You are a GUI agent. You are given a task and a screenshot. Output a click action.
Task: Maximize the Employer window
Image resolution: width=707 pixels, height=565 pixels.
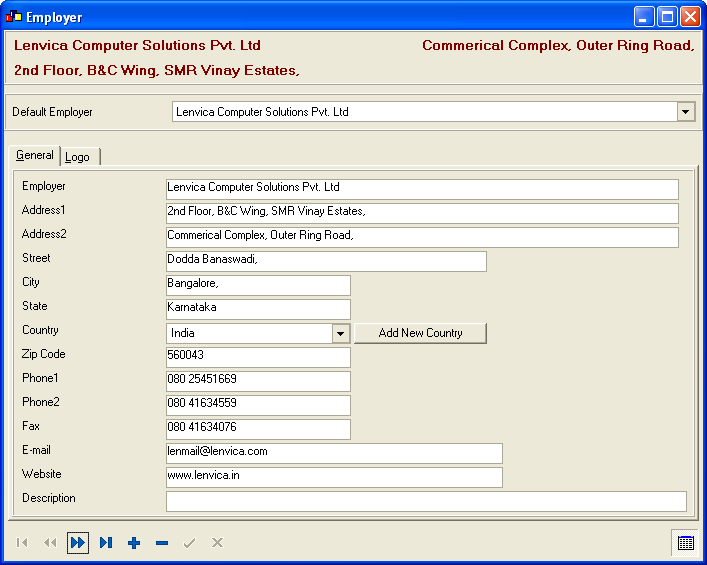pyautogui.click(x=667, y=18)
